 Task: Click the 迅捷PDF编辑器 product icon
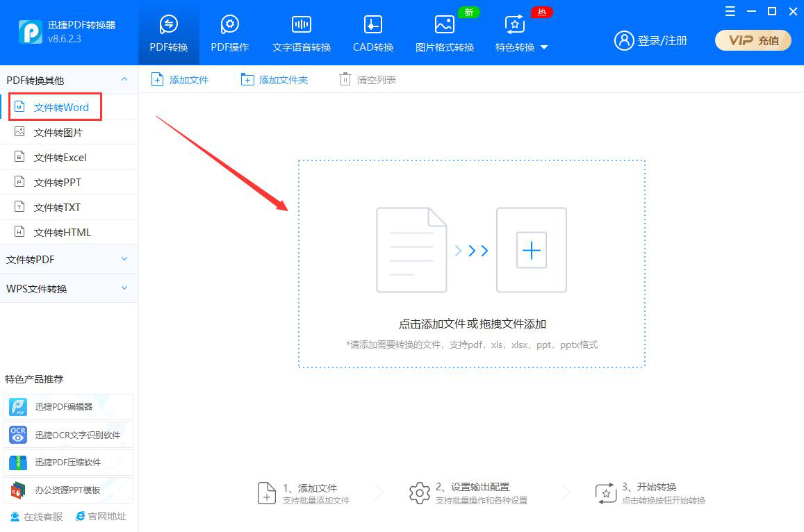pyautogui.click(x=19, y=407)
